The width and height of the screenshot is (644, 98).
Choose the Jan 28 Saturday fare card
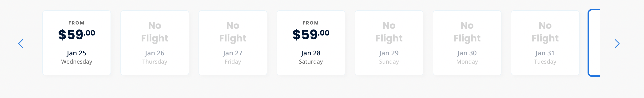click(x=311, y=43)
